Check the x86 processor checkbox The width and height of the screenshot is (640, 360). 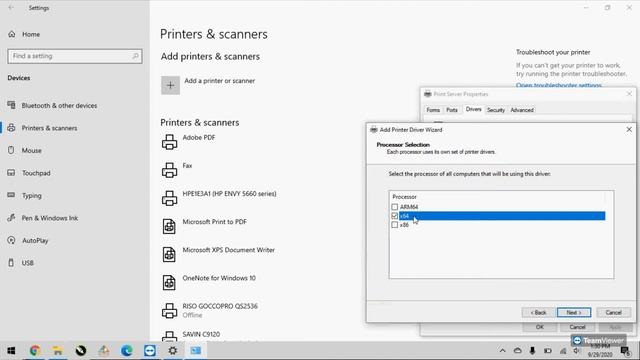click(394, 225)
